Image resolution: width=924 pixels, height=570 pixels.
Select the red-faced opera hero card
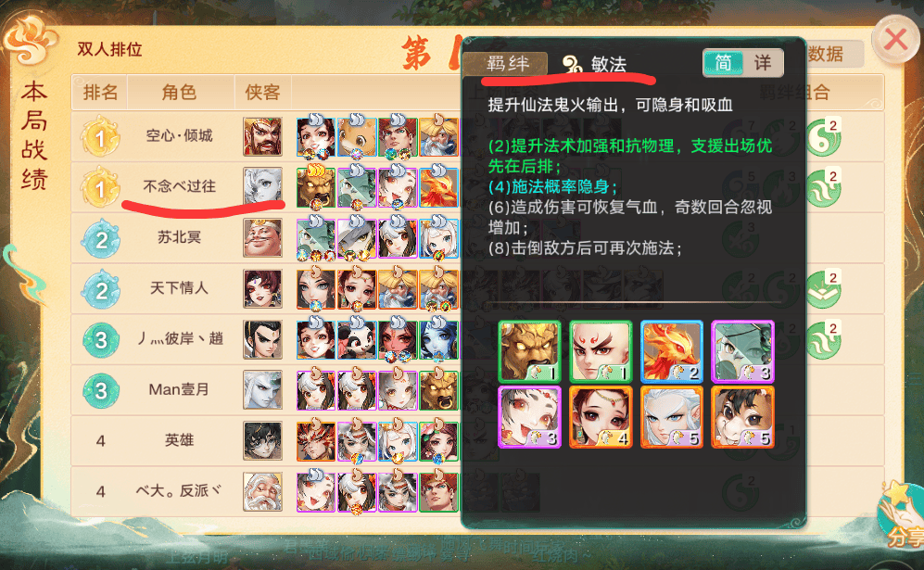click(601, 351)
